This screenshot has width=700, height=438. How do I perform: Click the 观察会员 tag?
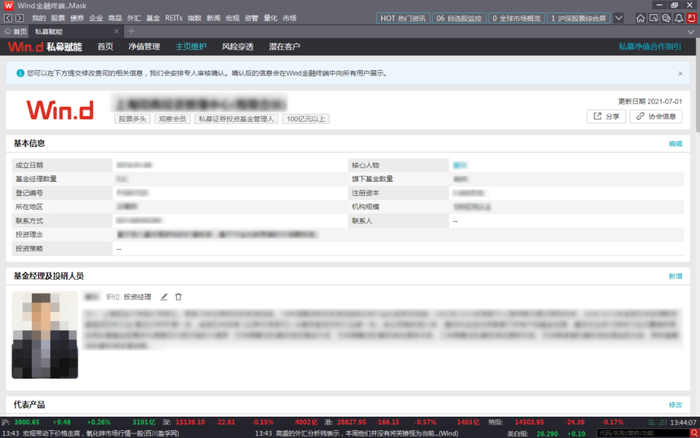point(172,119)
